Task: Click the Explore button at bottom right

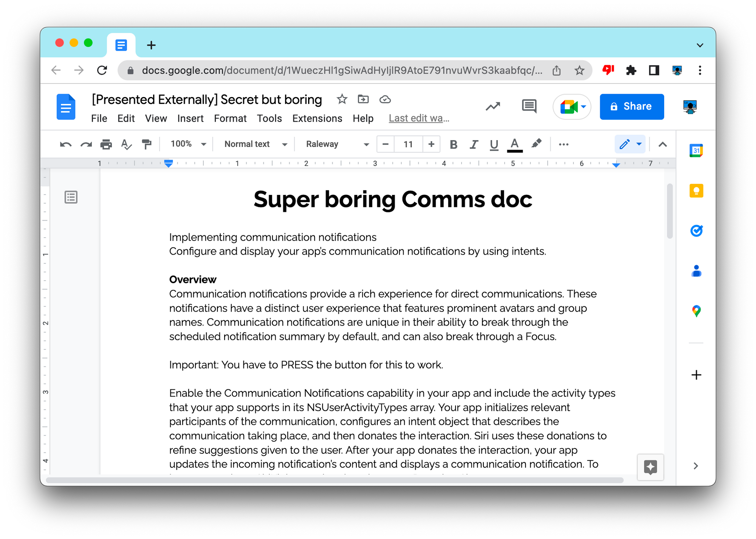Action: tap(650, 467)
